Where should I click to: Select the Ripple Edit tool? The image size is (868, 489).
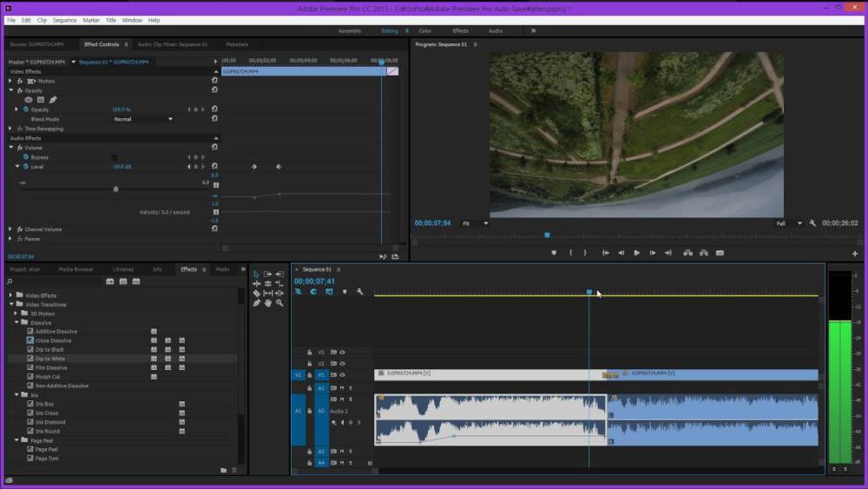[x=256, y=283]
